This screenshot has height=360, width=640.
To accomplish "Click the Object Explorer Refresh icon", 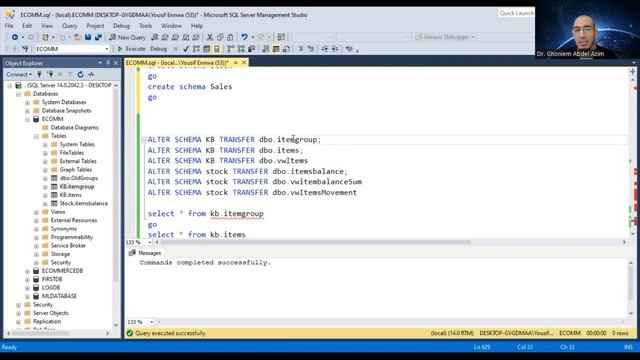I will point(80,74).
